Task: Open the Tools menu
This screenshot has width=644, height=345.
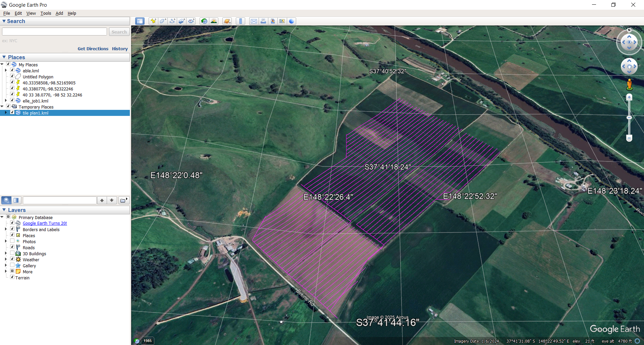Action: (46, 13)
